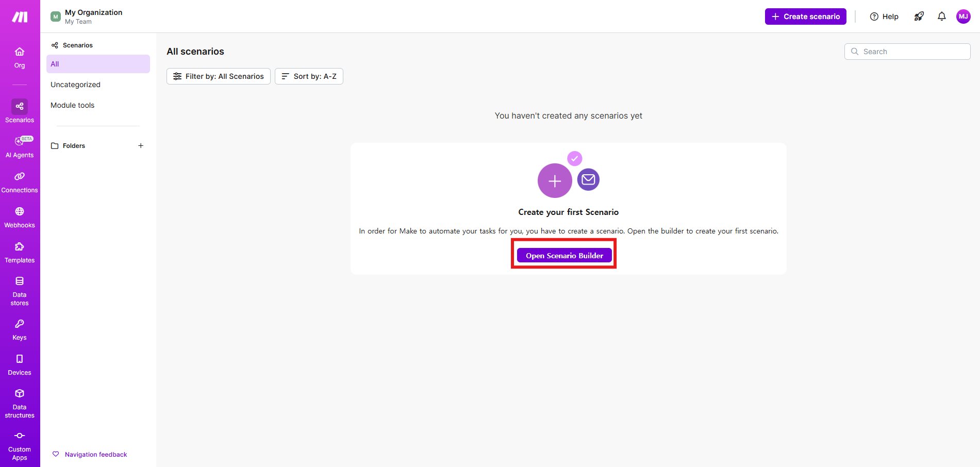Click the scenario Search field
This screenshot has height=467, width=980.
pyautogui.click(x=907, y=52)
